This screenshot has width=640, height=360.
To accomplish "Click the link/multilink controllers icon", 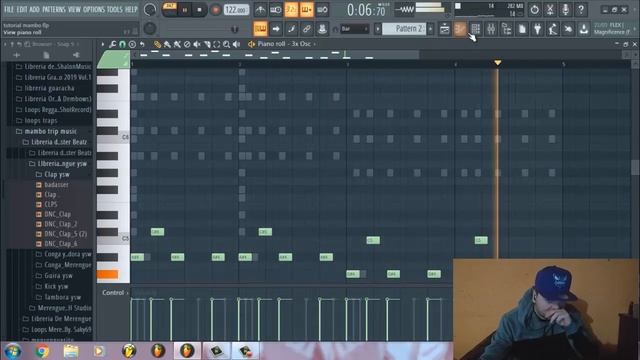I will [307, 29].
